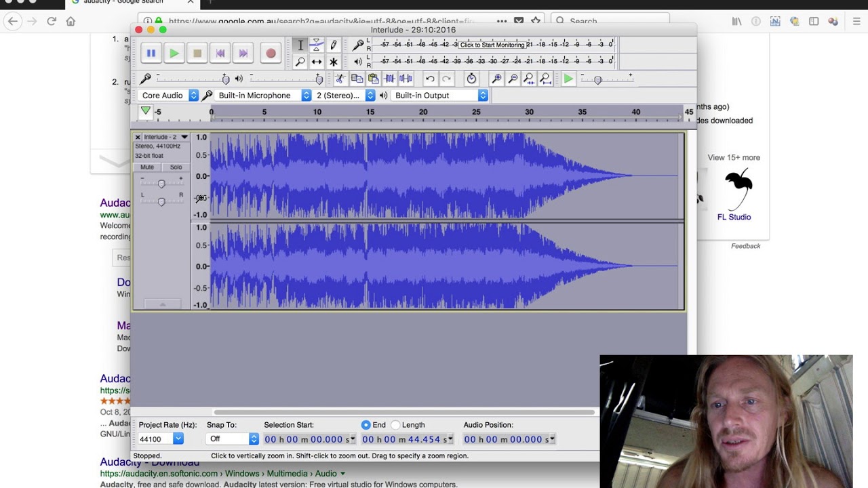Viewport: 868px width, 488px height.
Task: Click View 15+ more in Google results
Action: point(734,157)
